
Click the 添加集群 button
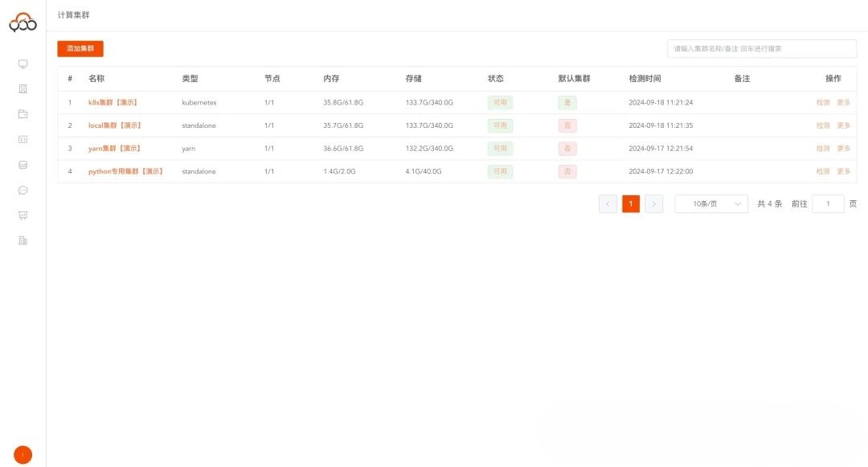point(80,49)
